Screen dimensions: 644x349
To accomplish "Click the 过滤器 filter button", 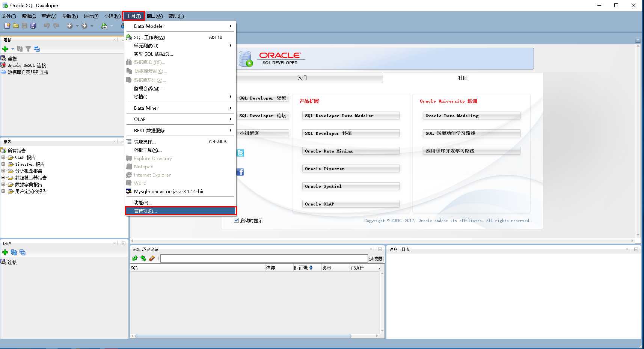I will (376, 259).
